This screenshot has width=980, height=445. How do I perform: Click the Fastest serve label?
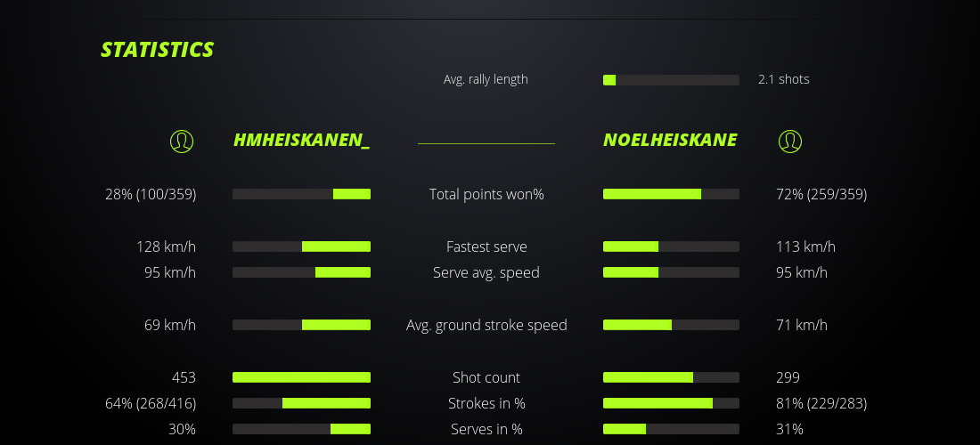pos(486,247)
